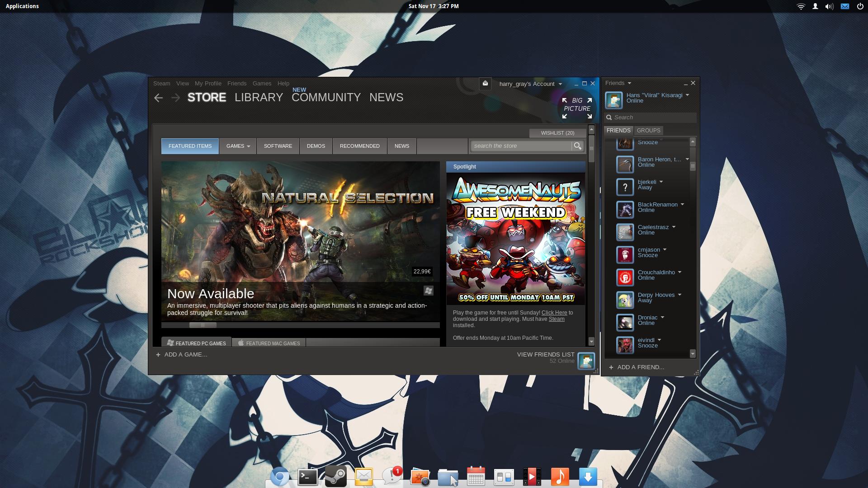The width and height of the screenshot is (868, 488).
Task: Open the Demos store section
Action: pos(316,146)
